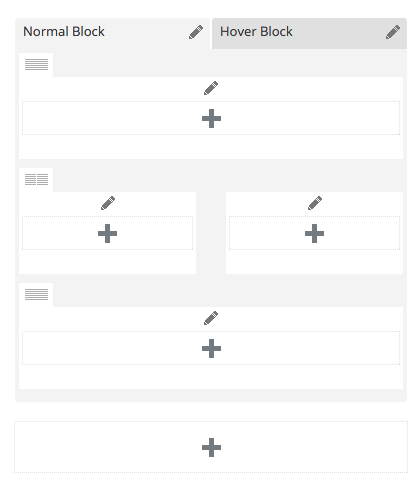420x490 pixels.
Task: Open second row's two-column layout icon
Action: pyautogui.click(x=36, y=179)
